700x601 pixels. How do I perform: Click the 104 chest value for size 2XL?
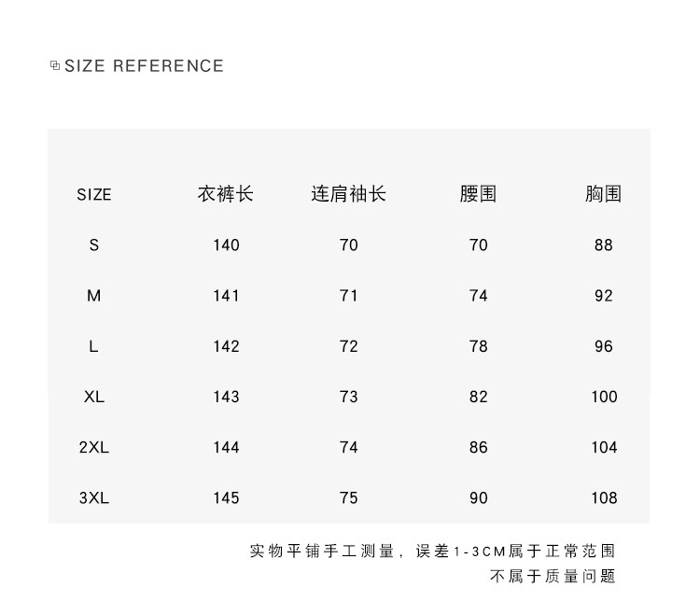[604, 447]
